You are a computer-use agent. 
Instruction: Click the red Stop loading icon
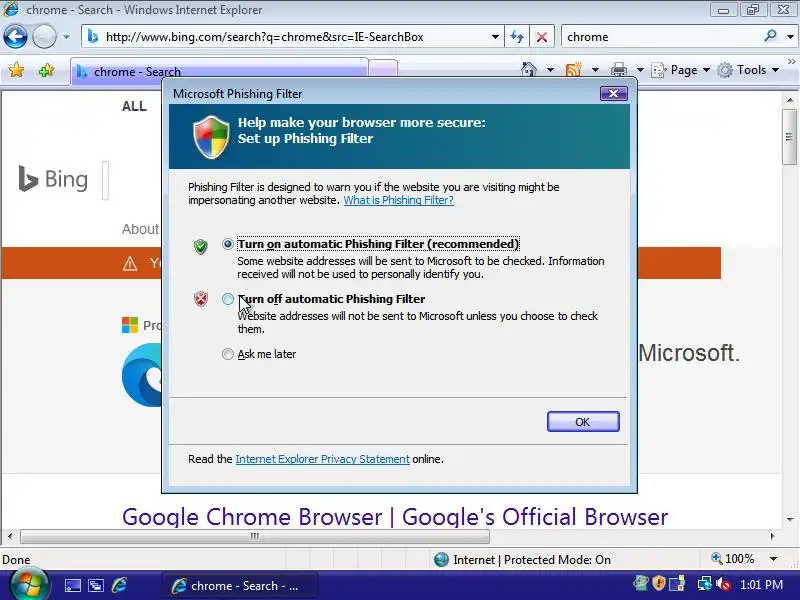tap(542, 37)
